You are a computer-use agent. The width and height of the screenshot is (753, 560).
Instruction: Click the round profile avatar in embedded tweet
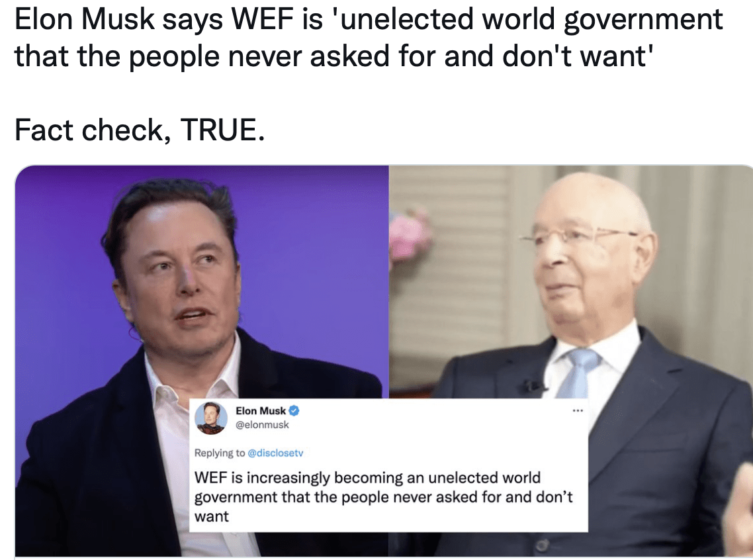click(211, 418)
